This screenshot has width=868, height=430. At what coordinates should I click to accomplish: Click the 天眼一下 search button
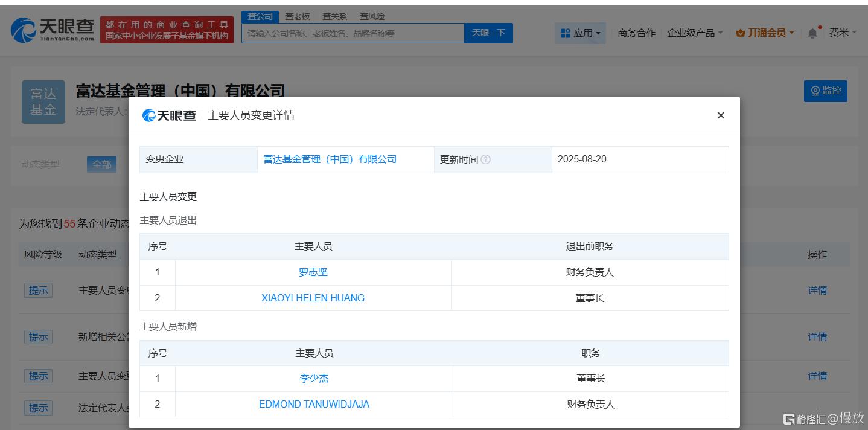(x=488, y=33)
